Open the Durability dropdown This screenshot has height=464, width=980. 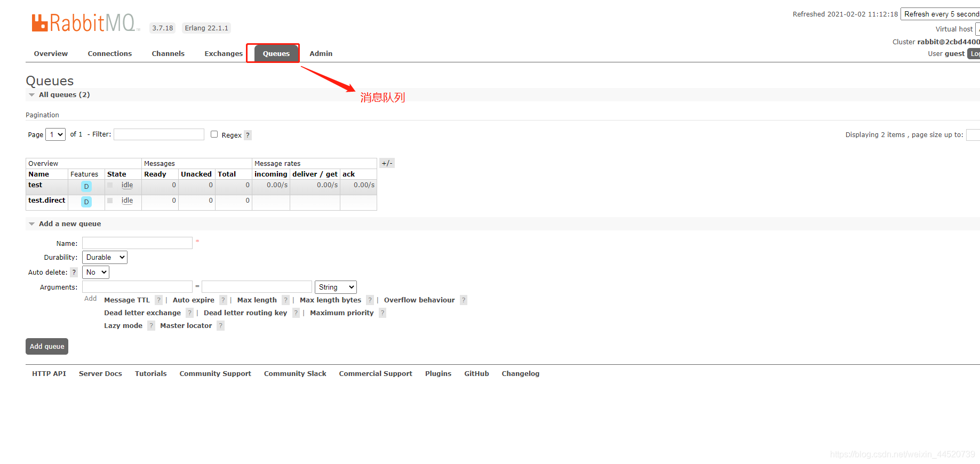click(x=105, y=258)
